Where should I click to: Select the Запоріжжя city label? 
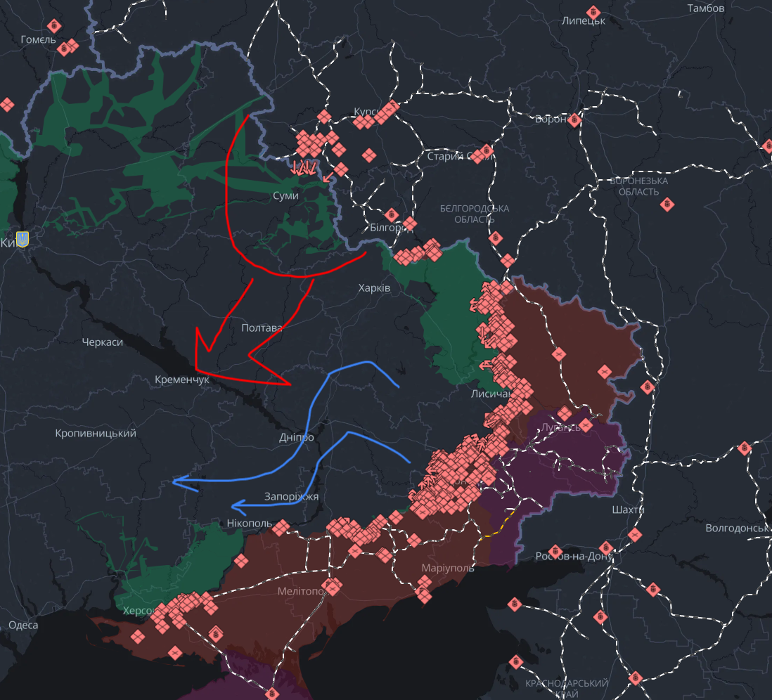pyautogui.click(x=291, y=496)
